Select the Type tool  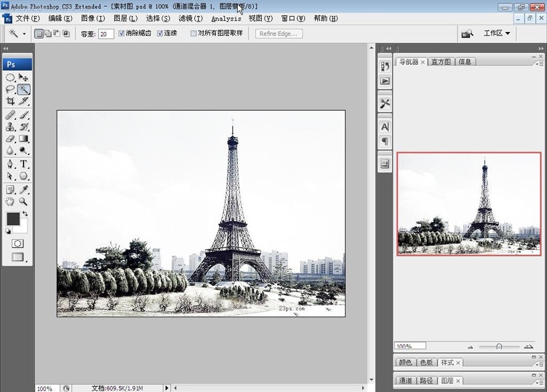point(23,164)
